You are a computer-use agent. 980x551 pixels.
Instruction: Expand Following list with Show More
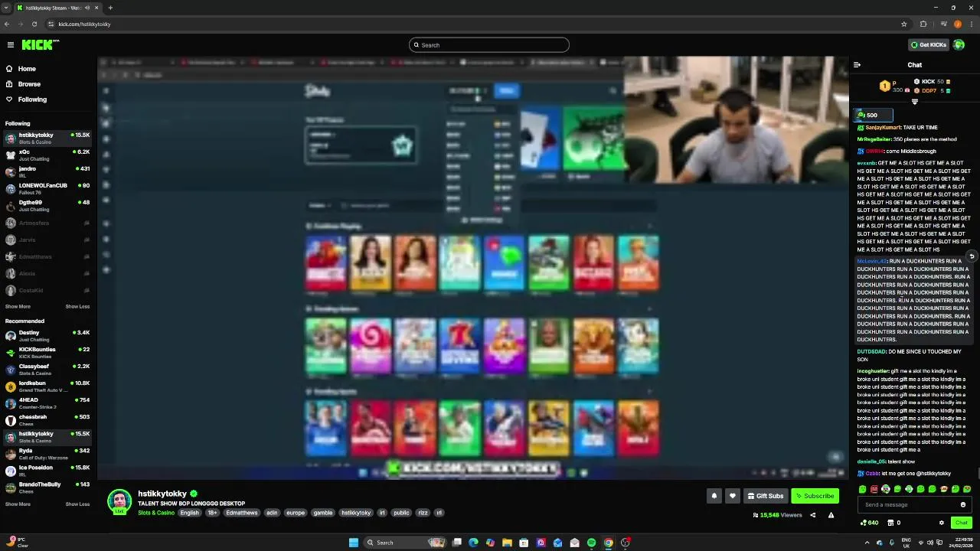pyautogui.click(x=18, y=307)
